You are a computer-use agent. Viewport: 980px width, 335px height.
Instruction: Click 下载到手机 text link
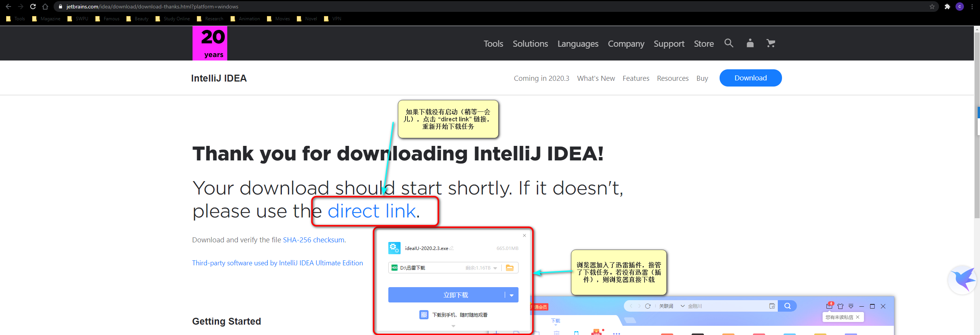click(x=460, y=315)
